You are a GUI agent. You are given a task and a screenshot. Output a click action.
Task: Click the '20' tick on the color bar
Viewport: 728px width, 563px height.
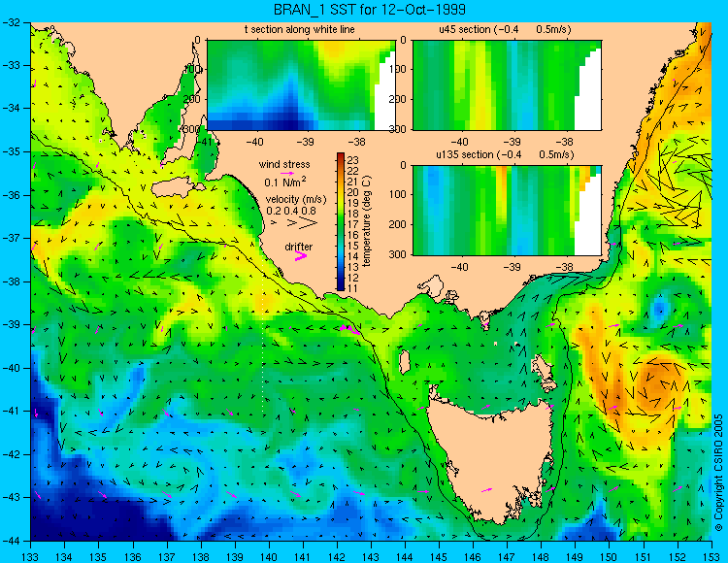tap(353, 192)
